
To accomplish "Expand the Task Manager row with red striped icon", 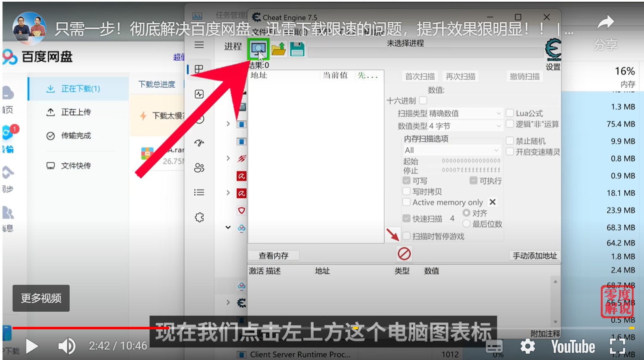I will (228, 158).
